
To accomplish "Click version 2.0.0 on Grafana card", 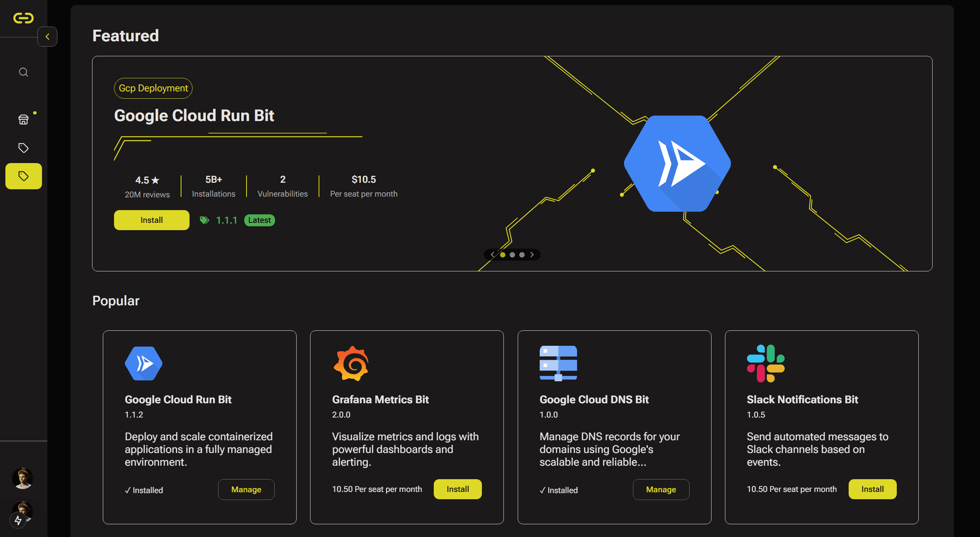I will 341,415.
